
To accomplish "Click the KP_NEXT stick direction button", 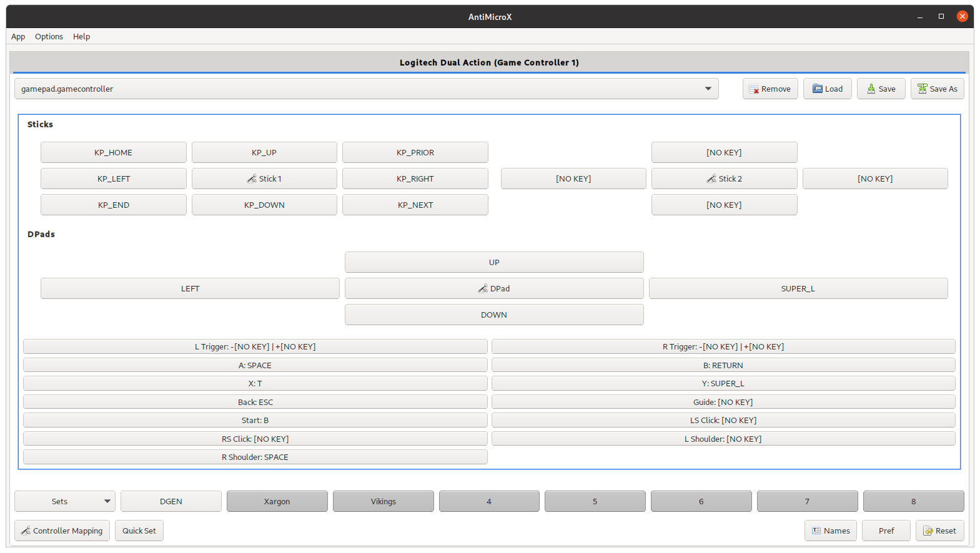I will 415,205.
